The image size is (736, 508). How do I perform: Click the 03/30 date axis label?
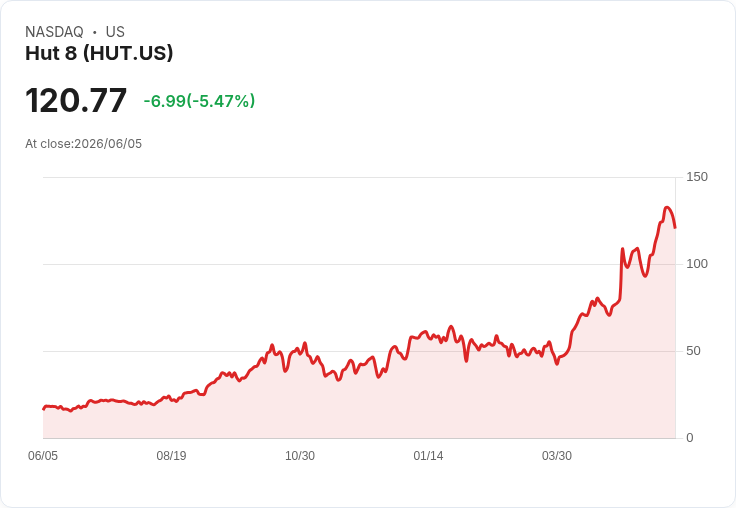[x=557, y=456]
